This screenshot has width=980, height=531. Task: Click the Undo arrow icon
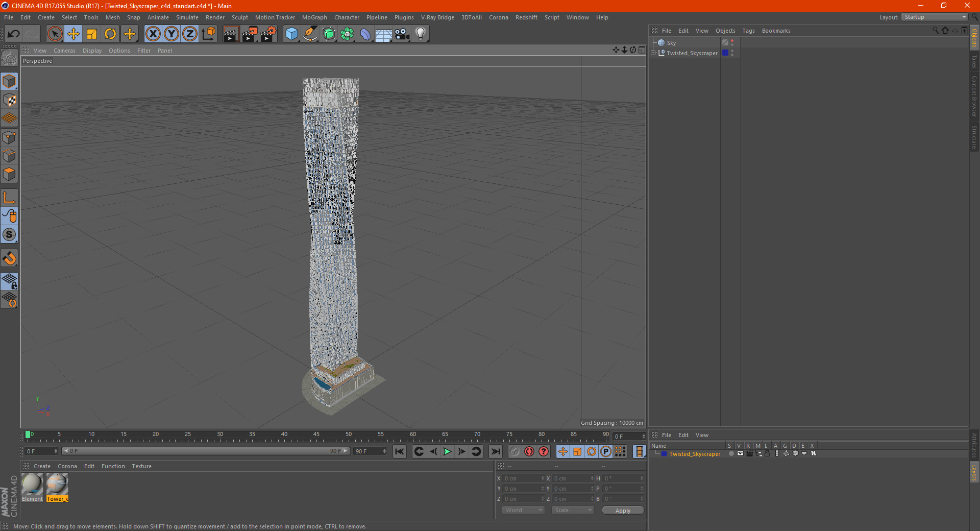[x=14, y=34]
